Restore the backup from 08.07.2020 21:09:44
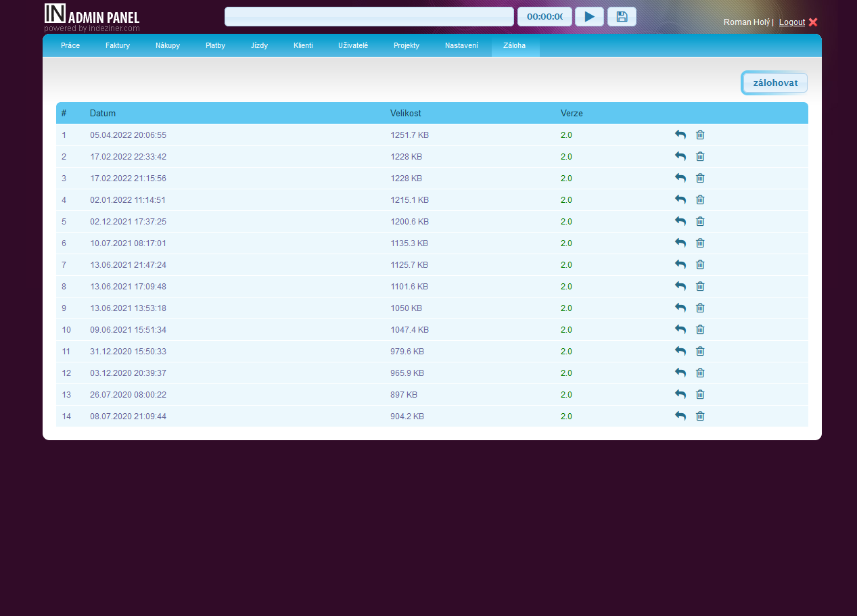Image resolution: width=857 pixels, height=616 pixels. pos(680,416)
